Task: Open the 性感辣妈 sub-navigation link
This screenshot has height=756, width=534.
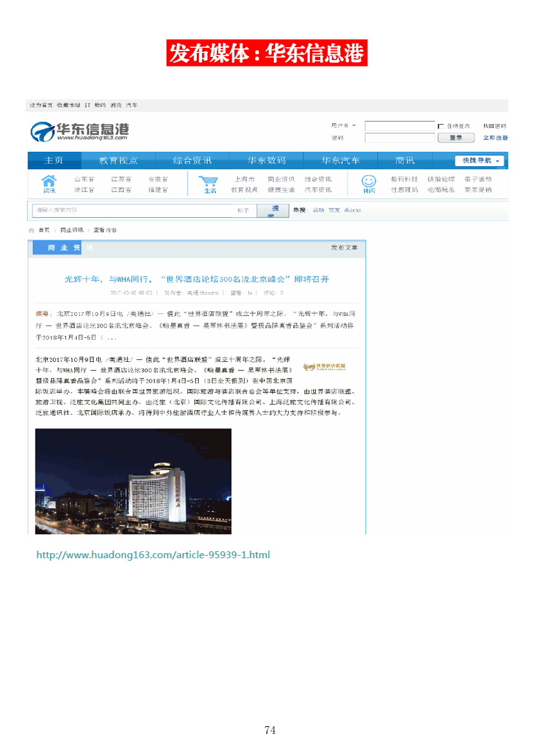Action: 404,190
